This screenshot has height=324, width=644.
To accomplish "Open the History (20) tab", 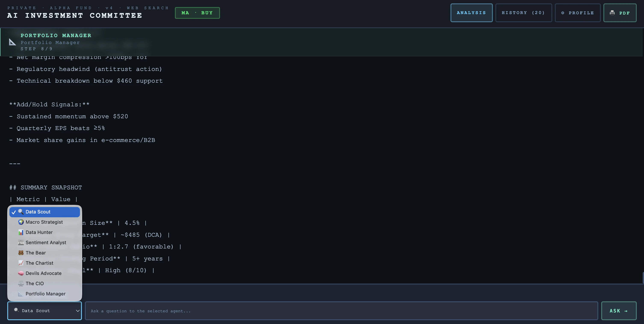I will [523, 13].
